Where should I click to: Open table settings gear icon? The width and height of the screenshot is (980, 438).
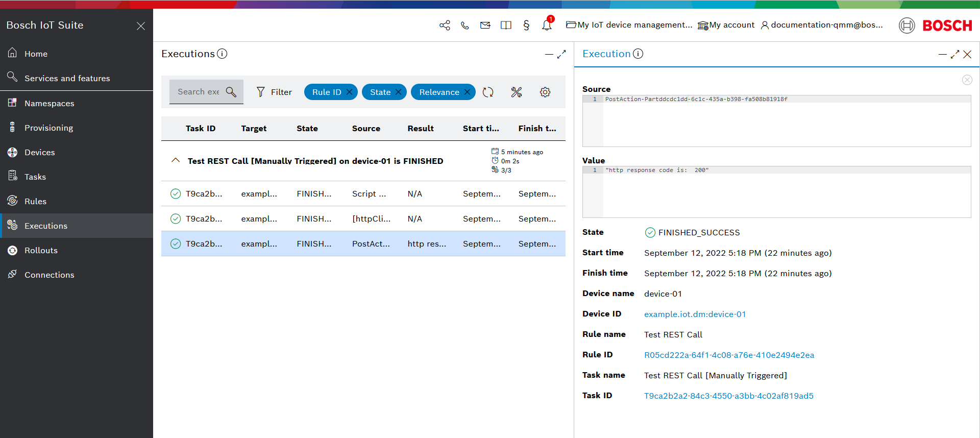click(x=545, y=92)
